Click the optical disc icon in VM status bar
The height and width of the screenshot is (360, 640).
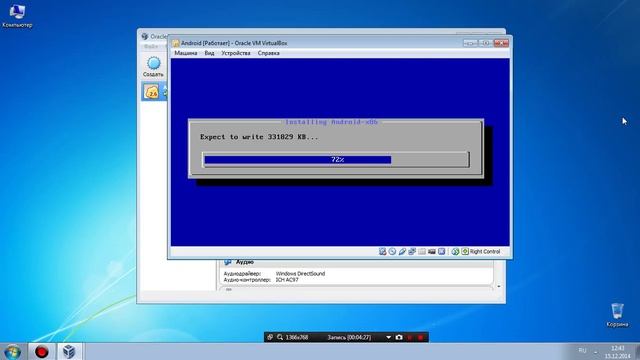click(x=392, y=251)
